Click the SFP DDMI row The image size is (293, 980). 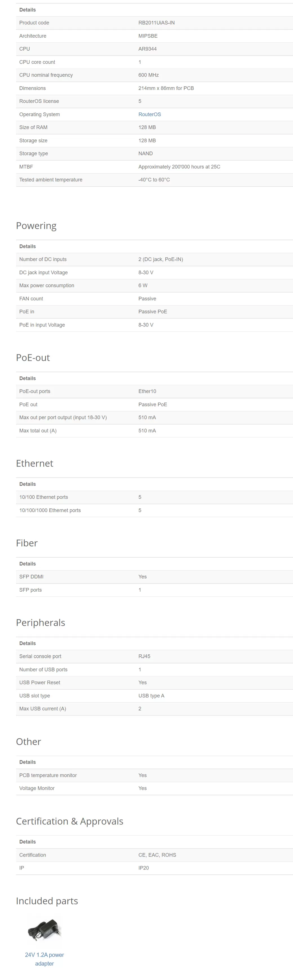tap(154, 577)
